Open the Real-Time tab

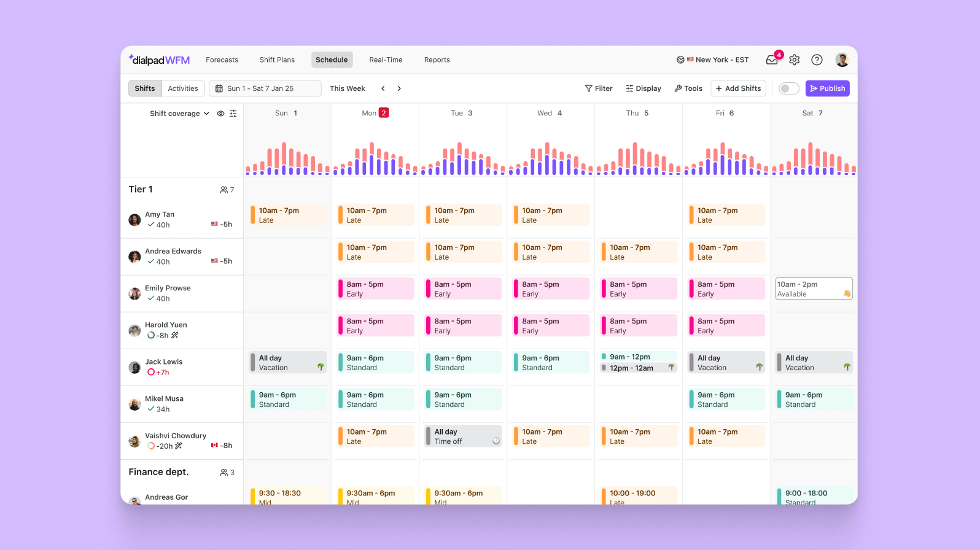click(386, 60)
